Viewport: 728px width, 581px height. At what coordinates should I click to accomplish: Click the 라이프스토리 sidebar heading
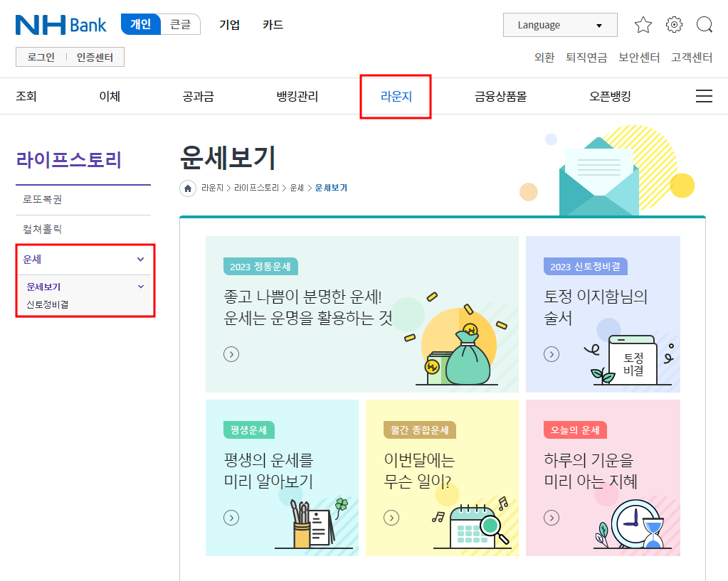click(69, 159)
